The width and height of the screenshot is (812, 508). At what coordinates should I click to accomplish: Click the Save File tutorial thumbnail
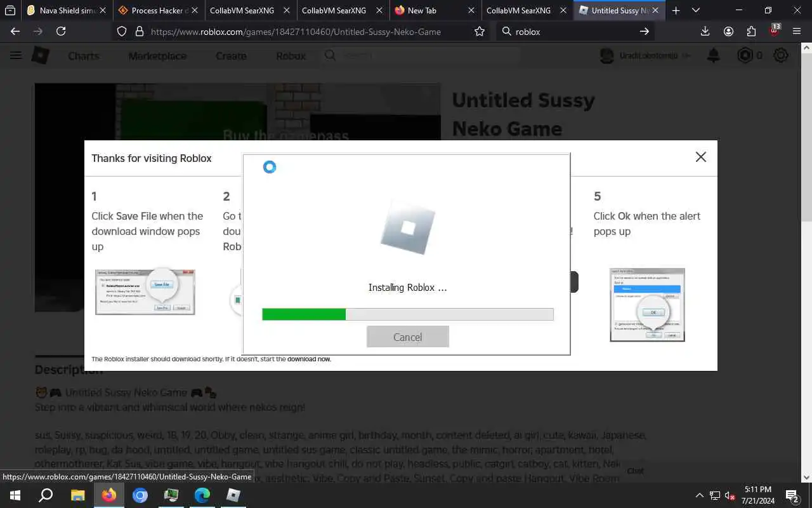pos(145,292)
